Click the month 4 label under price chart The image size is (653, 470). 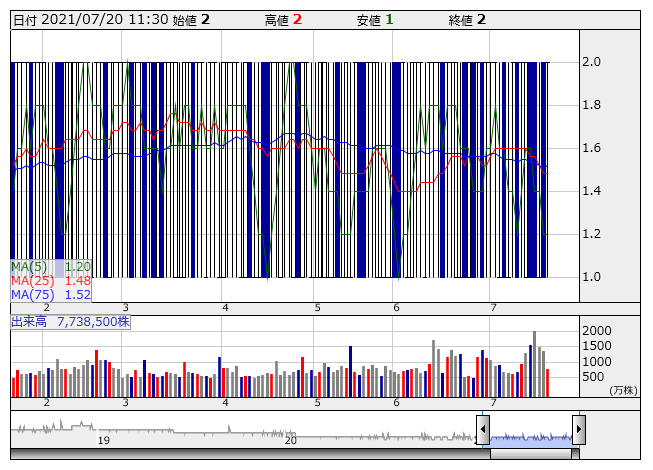[x=225, y=308]
